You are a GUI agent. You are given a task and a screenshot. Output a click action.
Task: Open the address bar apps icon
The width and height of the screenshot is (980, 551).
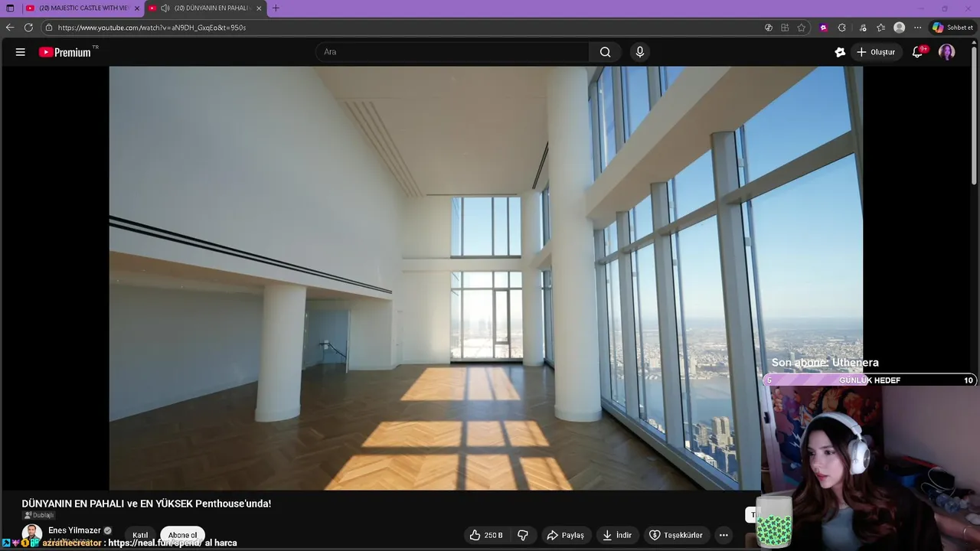[x=785, y=28]
